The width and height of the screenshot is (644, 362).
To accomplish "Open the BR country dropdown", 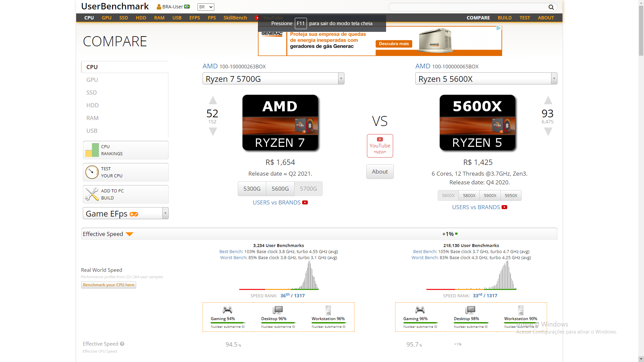I will [206, 7].
